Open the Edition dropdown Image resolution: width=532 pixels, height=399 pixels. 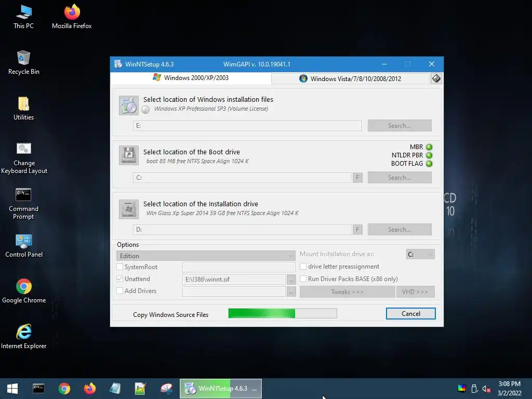[206, 256]
